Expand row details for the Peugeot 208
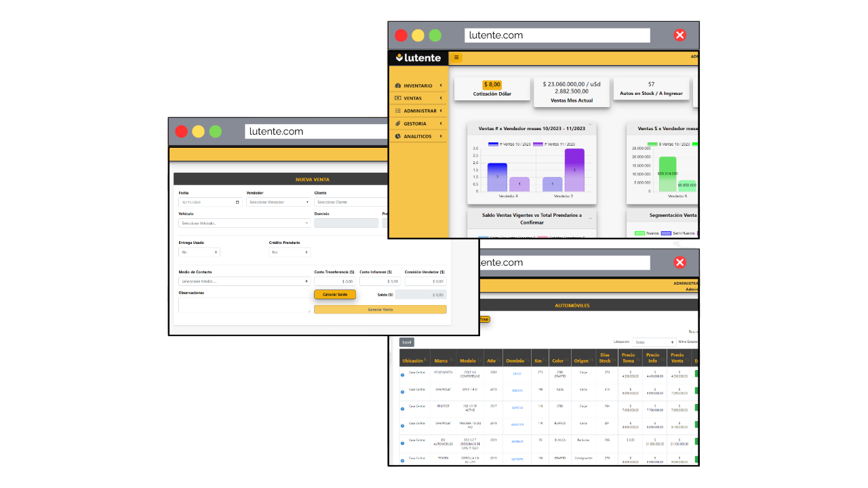Image resolution: width=868 pixels, height=488 pixels. pyautogui.click(x=402, y=409)
